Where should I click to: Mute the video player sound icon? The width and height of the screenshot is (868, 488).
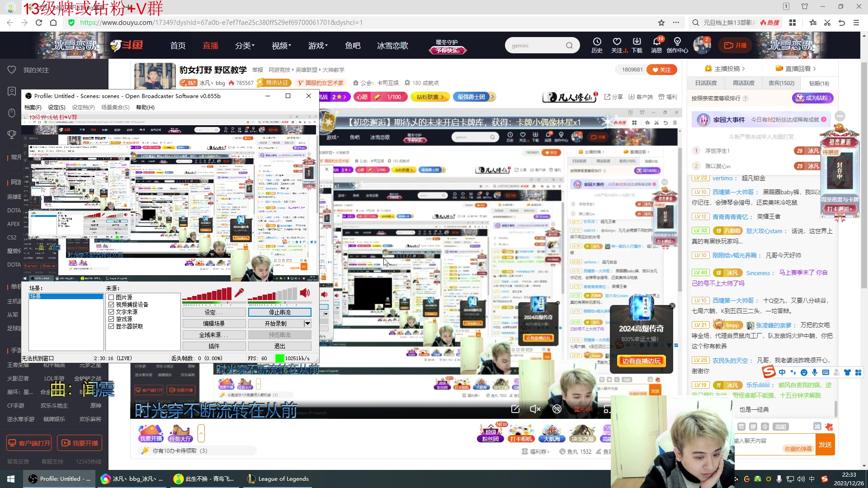click(535, 409)
